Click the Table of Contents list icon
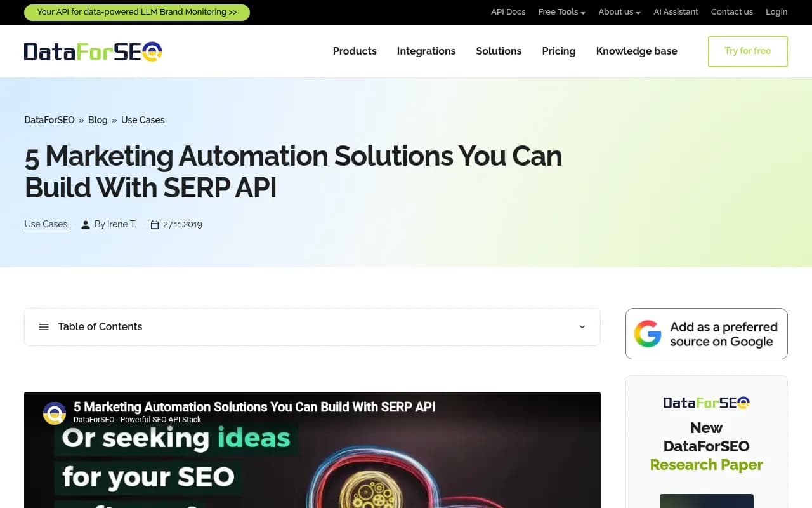 (x=44, y=327)
